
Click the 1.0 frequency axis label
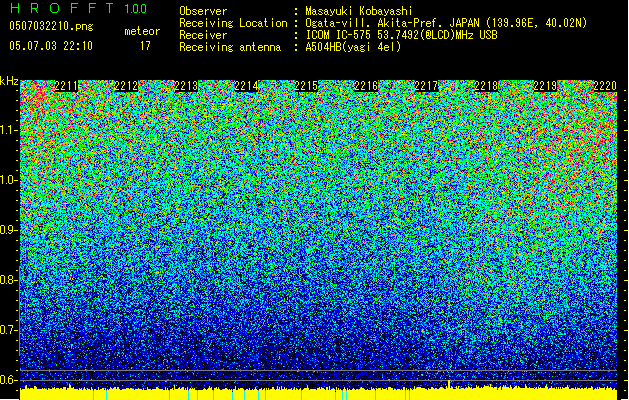point(9,180)
